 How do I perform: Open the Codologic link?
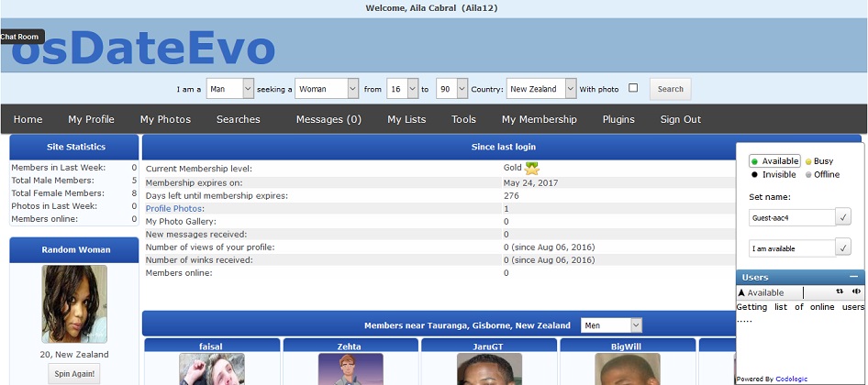point(792,379)
